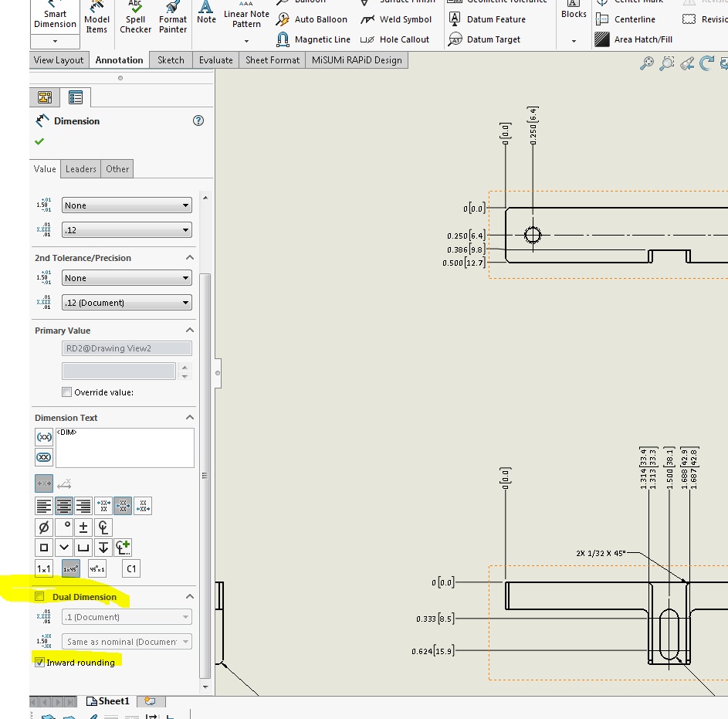Activate the Smart Dimension tool
Image resolution: width=728 pixels, height=719 pixels.
(55, 15)
